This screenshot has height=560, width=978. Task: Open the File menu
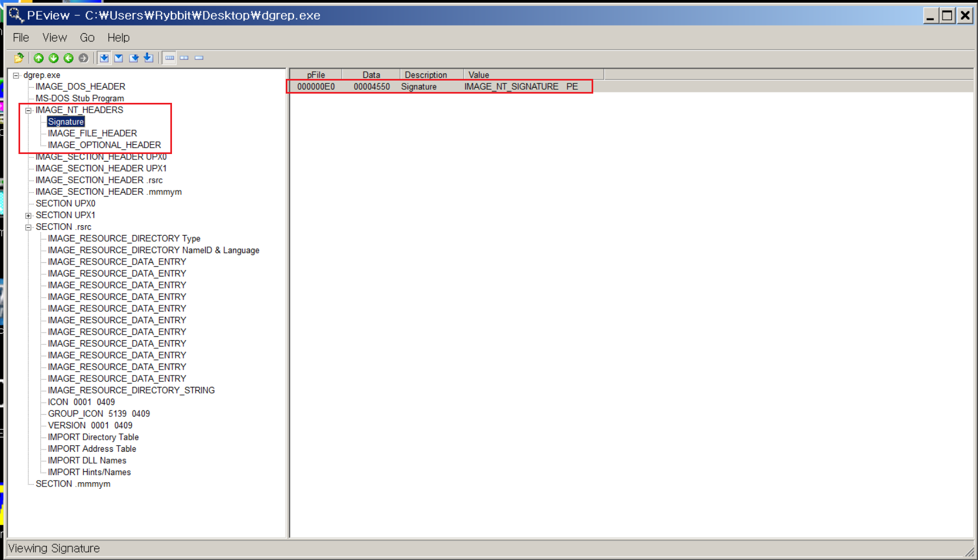(x=21, y=38)
